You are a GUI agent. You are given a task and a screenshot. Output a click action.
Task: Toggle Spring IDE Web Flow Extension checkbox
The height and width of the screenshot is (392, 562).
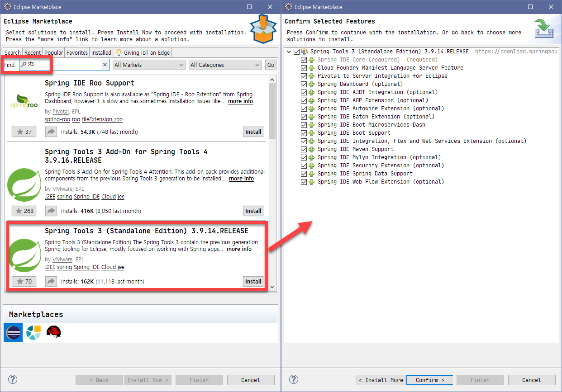point(304,182)
